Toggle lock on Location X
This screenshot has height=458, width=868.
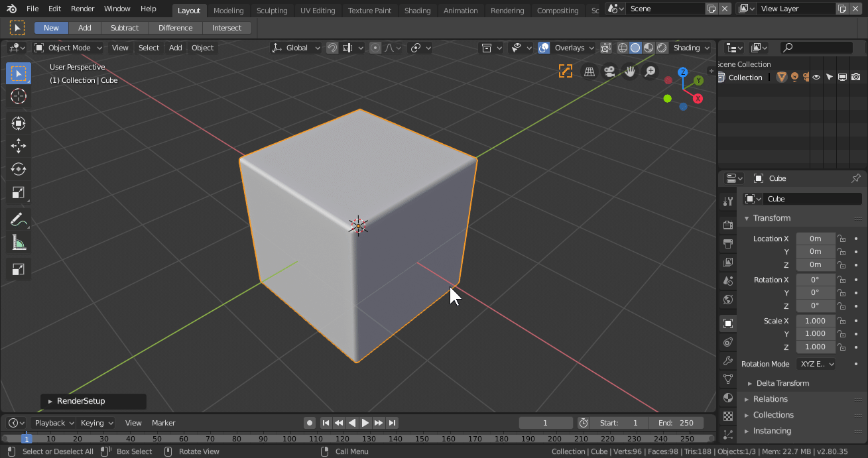click(x=841, y=239)
